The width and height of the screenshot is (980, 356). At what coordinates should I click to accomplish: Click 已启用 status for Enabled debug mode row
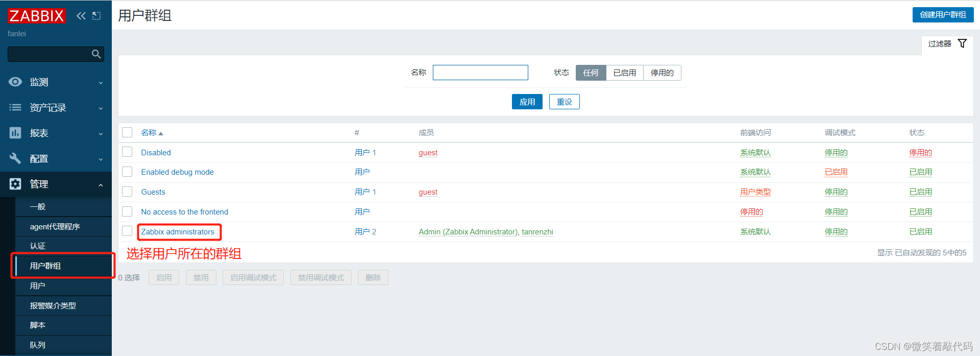[x=920, y=172]
